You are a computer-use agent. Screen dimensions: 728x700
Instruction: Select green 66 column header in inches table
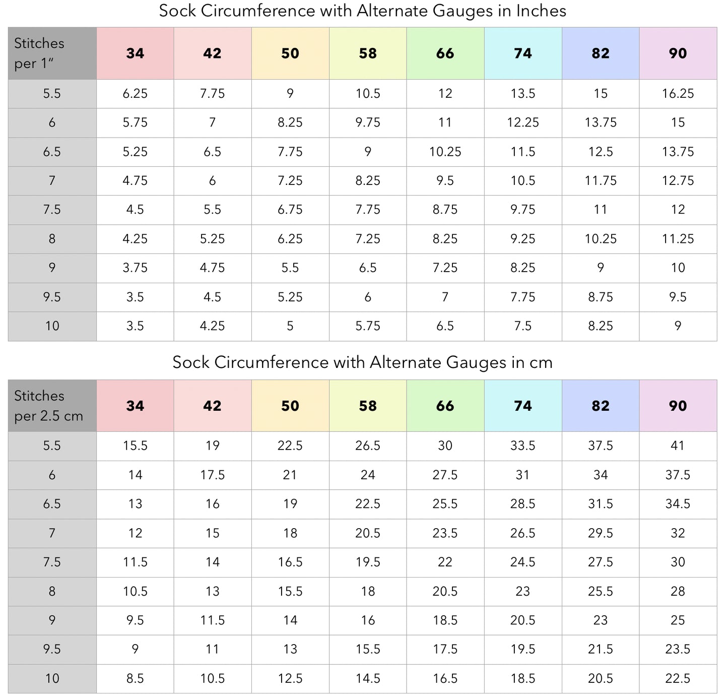point(445,53)
